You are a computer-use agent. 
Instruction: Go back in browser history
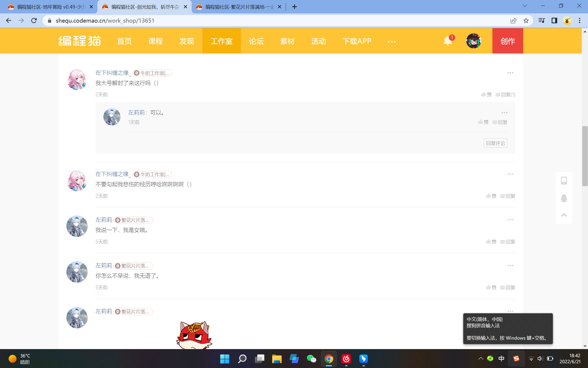click(x=9, y=21)
